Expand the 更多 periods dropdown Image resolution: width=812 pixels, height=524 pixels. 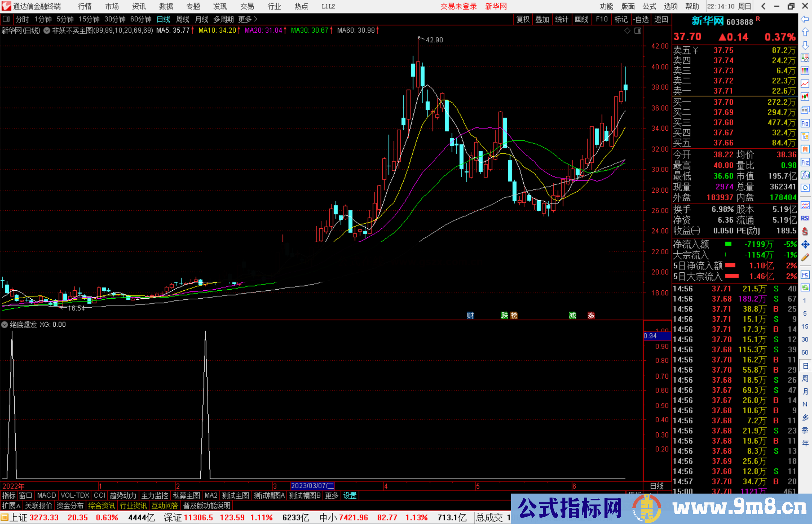(248, 19)
